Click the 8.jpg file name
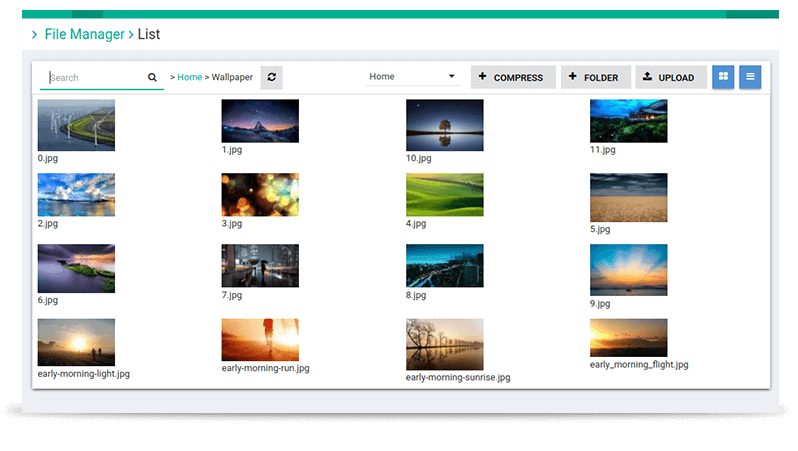The width and height of the screenshot is (798, 451). coord(416,295)
